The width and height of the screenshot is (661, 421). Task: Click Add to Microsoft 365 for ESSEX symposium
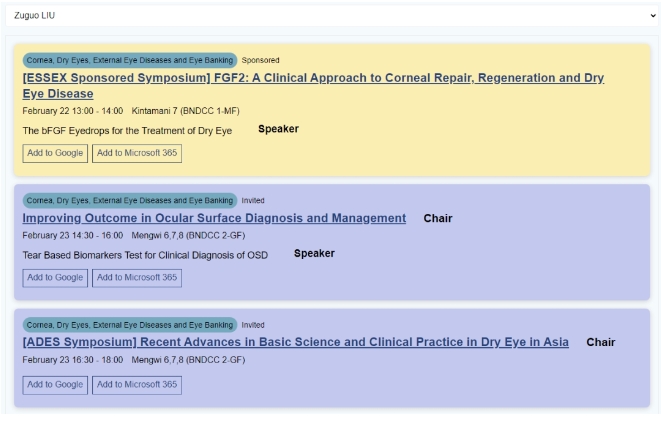point(137,153)
